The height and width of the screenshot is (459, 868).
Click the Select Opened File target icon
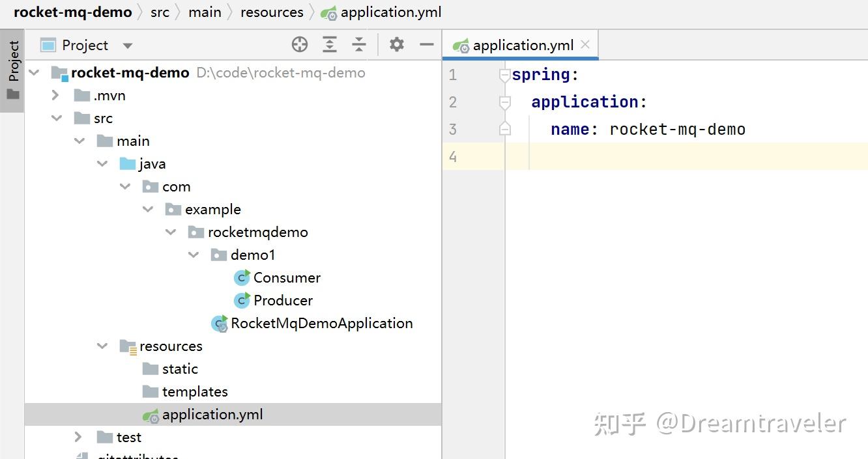click(300, 44)
